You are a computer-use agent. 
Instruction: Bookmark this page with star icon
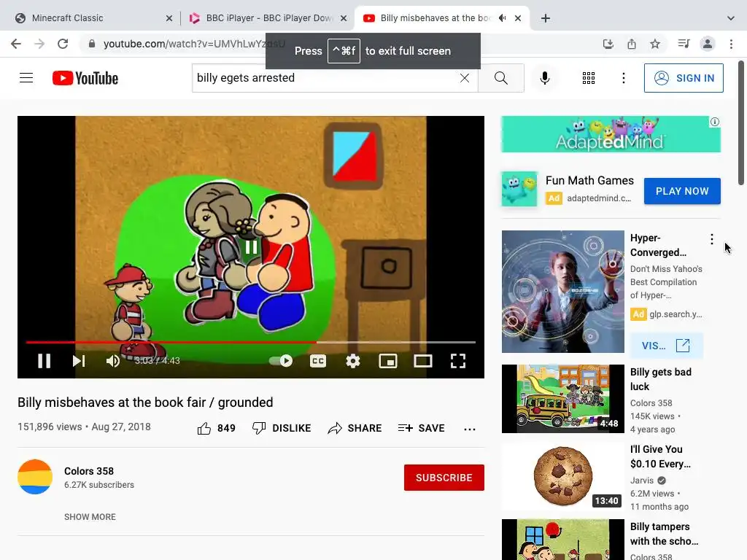coord(656,44)
